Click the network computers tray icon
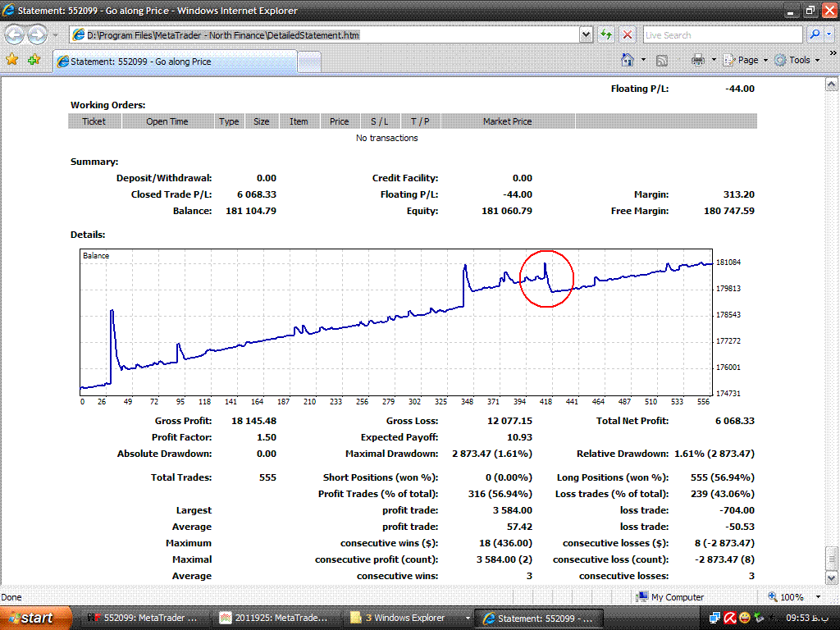 pyautogui.click(x=714, y=618)
